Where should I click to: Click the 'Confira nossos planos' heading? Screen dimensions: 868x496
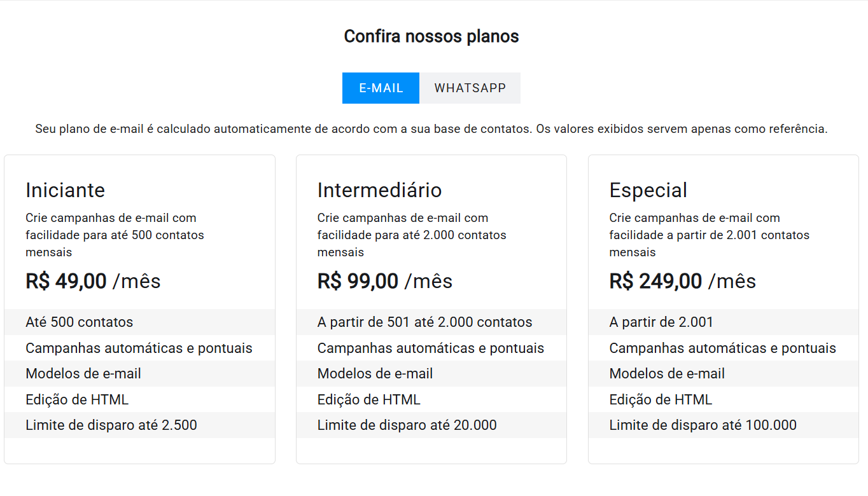[431, 36]
